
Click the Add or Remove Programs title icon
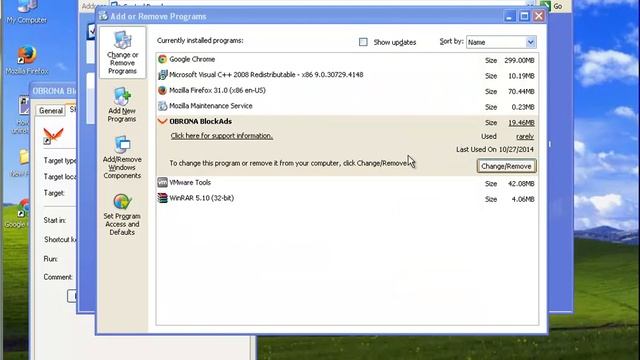(103, 16)
